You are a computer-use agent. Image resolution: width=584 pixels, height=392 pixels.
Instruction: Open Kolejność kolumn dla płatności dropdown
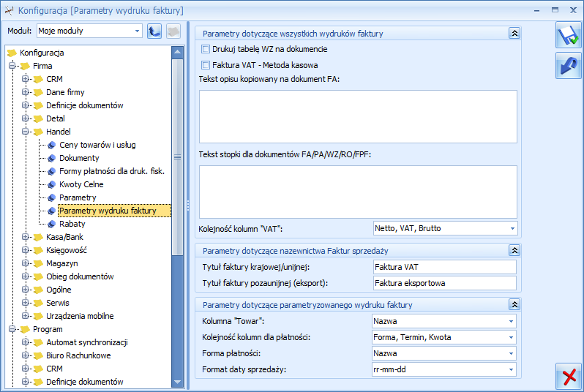point(511,337)
